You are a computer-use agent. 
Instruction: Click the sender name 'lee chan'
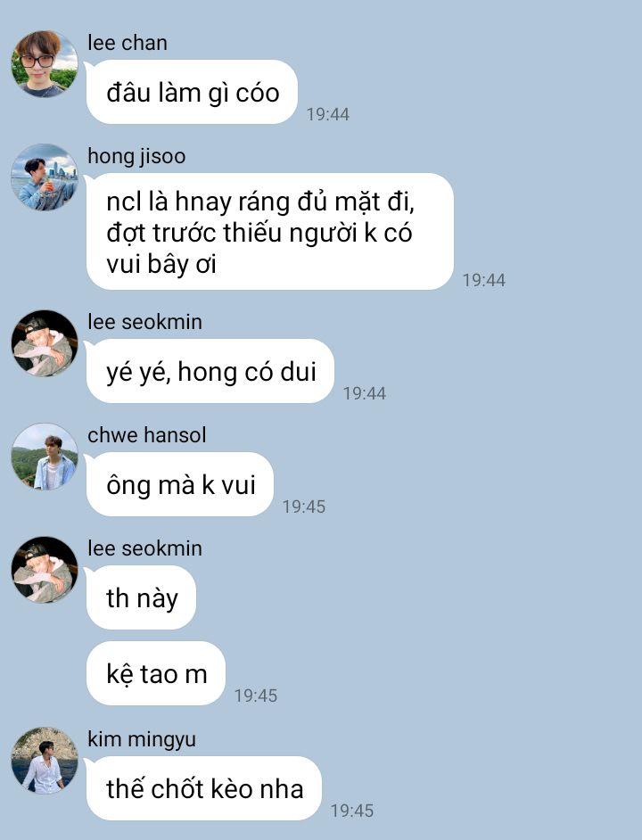128,43
